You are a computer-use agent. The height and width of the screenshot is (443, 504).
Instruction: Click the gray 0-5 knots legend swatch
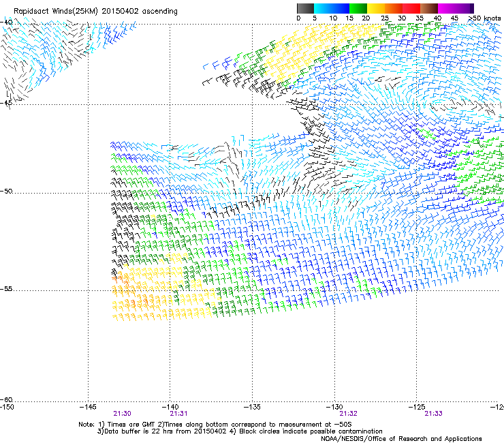point(305,8)
